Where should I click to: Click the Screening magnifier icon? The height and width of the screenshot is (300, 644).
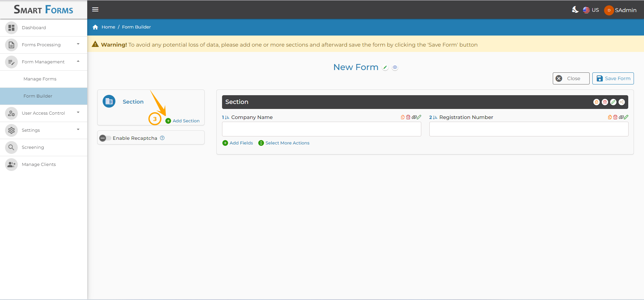click(11, 147)
